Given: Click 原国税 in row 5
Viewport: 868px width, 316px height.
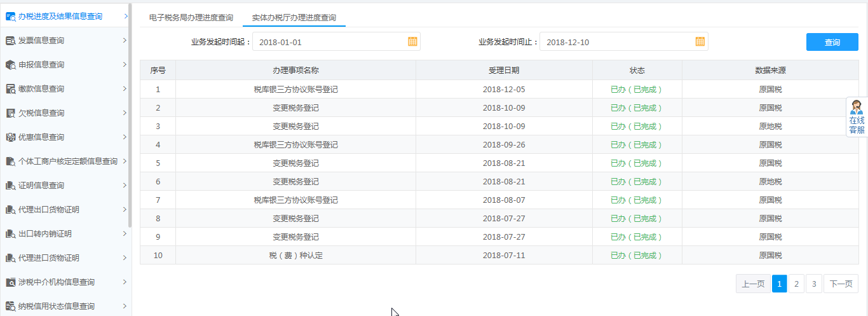Looking at the screenshot, I should (770, 163).
